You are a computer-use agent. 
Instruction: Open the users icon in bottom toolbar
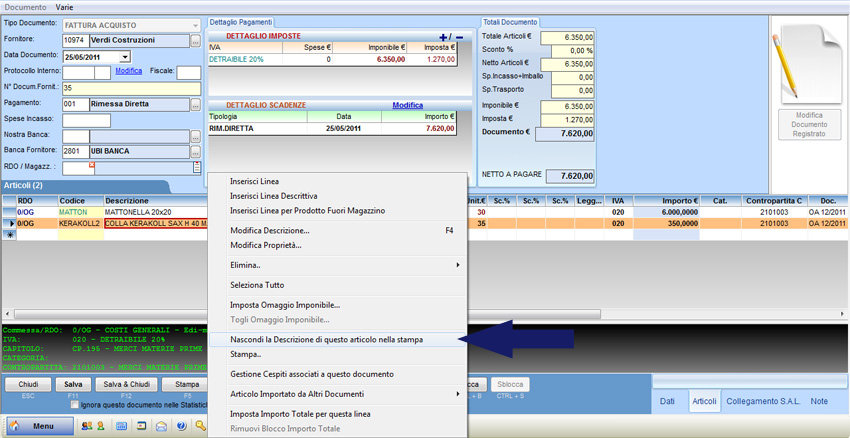point(87,426)
